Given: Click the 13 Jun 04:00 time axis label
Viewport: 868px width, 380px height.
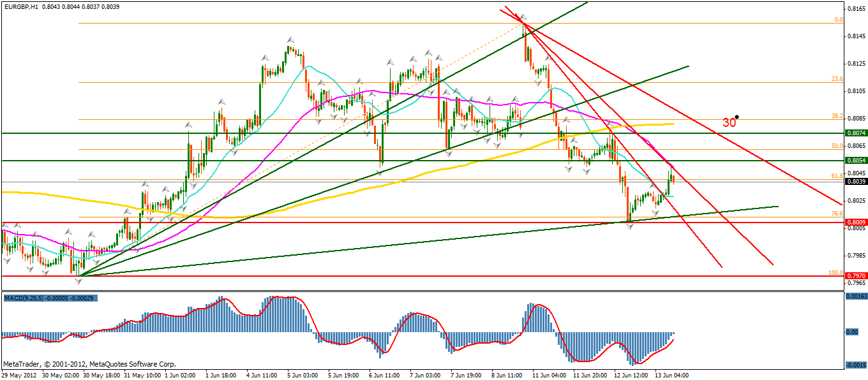Looking at the screenshot, I should pyautogui.click(x=671, y=375).
